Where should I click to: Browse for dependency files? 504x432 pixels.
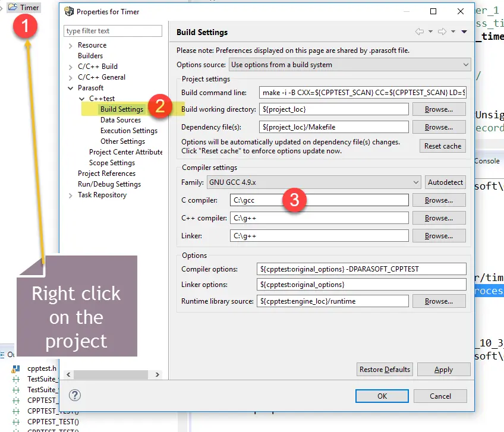click(439, 127)
